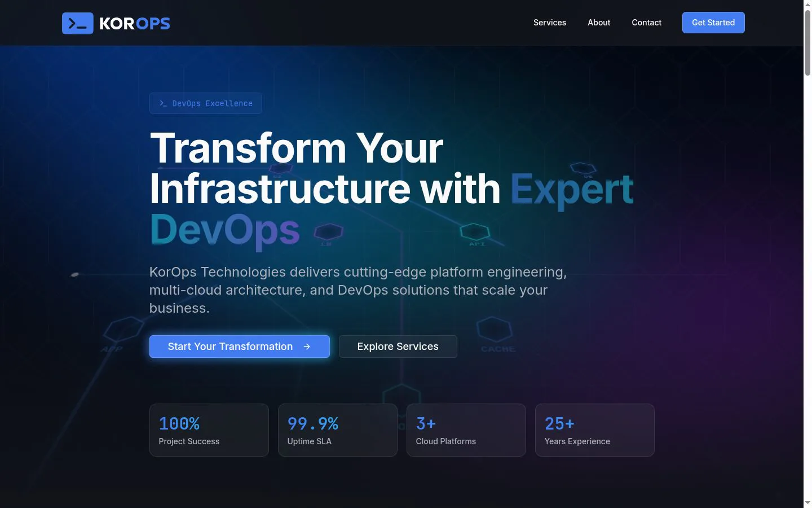Click the 'Transform Your' headline text
This screenshot has height=508, width=812.
pyautogui.click(x=297, y=148)
